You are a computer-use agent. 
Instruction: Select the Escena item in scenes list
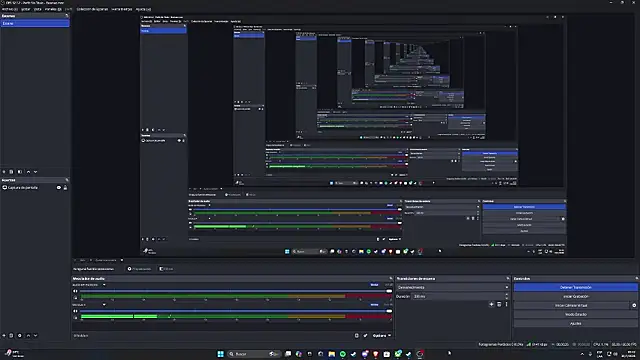tap(35, 23)
